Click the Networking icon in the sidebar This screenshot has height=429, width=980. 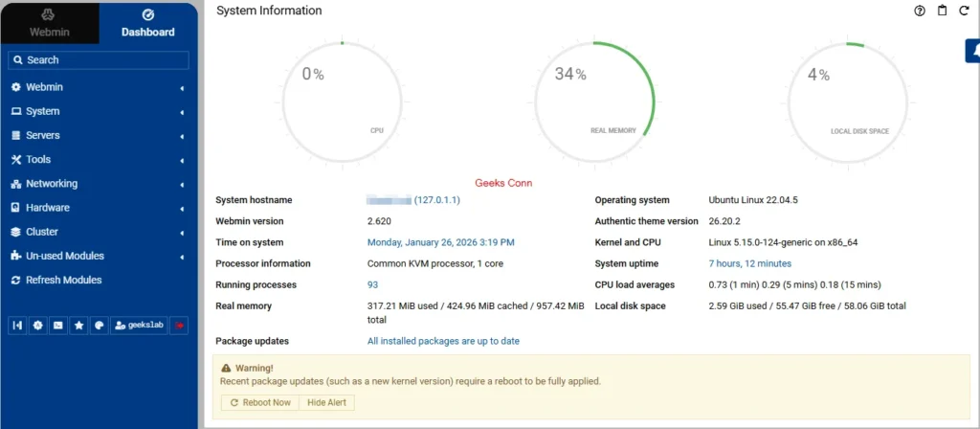[16, 184]
